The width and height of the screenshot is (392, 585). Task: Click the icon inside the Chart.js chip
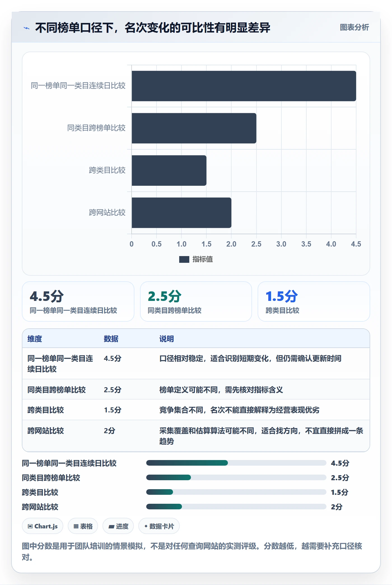point(30,526)
